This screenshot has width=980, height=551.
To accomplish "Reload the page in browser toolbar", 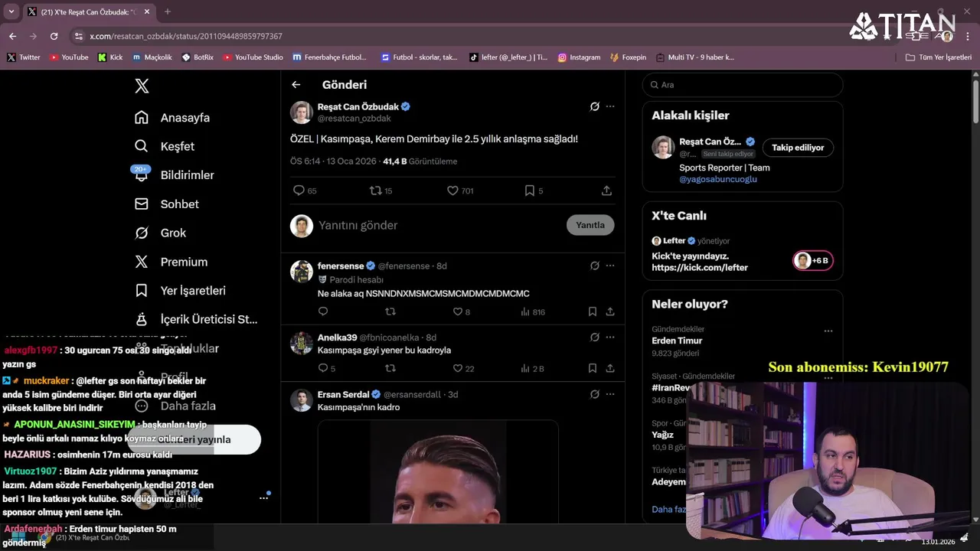I will click(54, 36).
